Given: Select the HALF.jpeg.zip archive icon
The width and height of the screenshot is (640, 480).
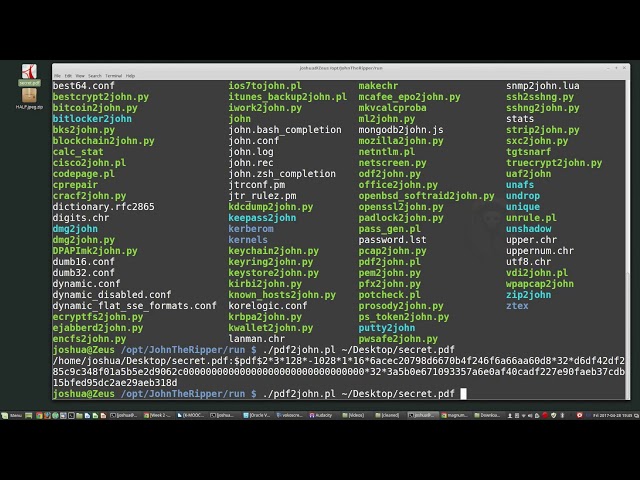Looking at the screenshot, I should coord(29,99).
